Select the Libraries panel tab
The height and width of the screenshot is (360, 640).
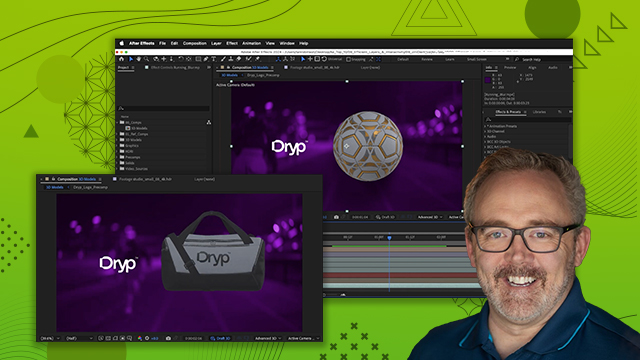point(539,112)
